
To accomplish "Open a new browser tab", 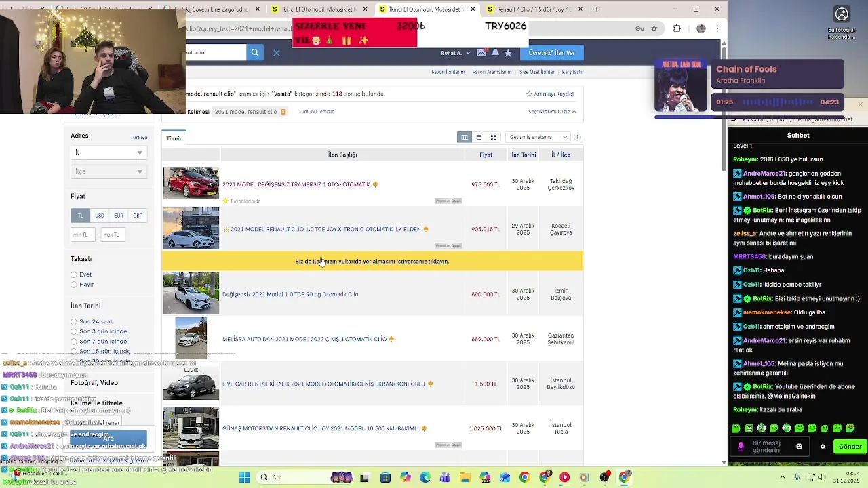I will tap(597, 9).
